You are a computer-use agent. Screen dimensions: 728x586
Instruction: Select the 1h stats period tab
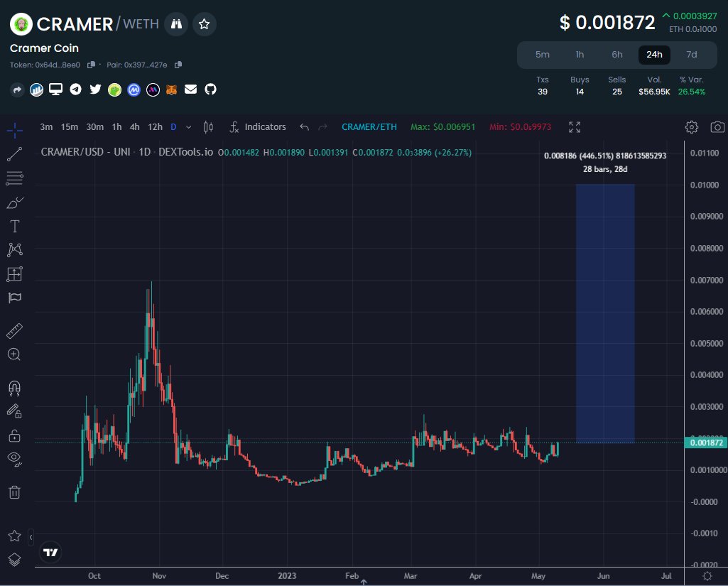(580, 54)
